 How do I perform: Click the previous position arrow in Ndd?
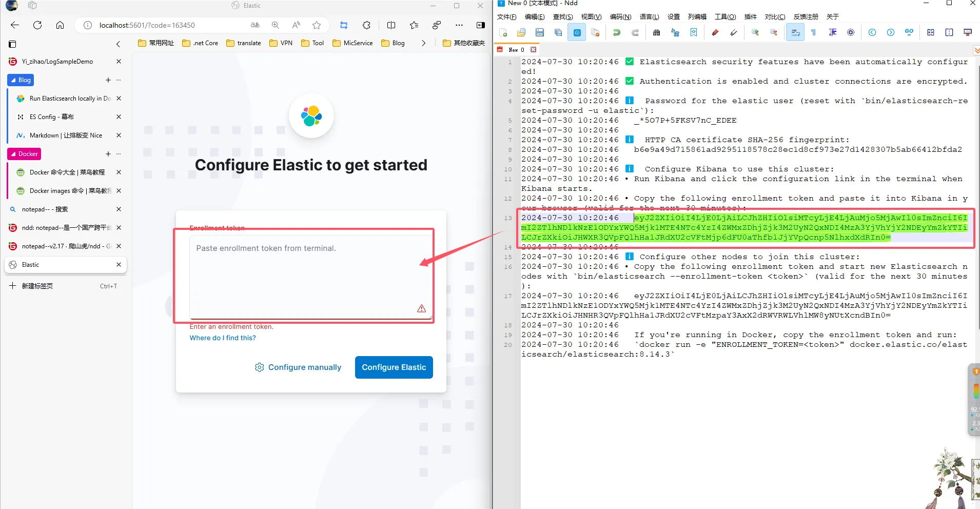pos(872,32)
